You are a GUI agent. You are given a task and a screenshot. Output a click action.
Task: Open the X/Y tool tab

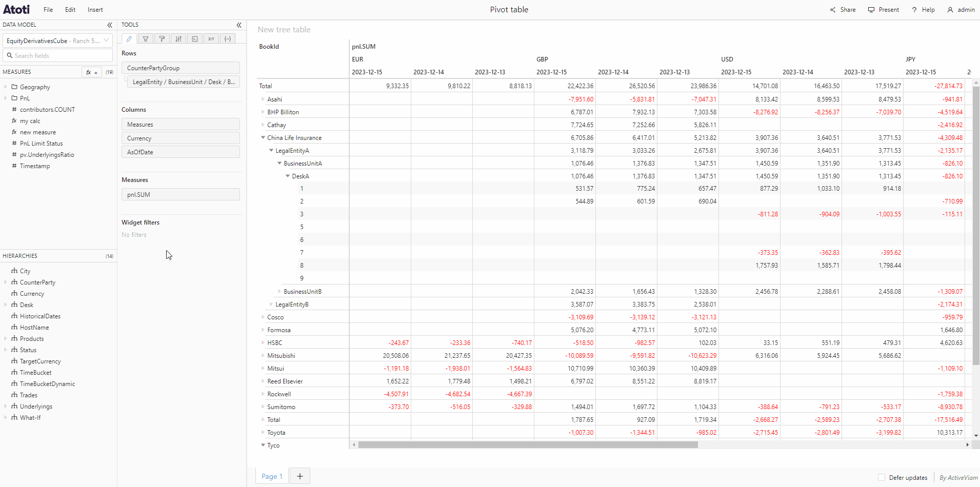coord(211,38)
